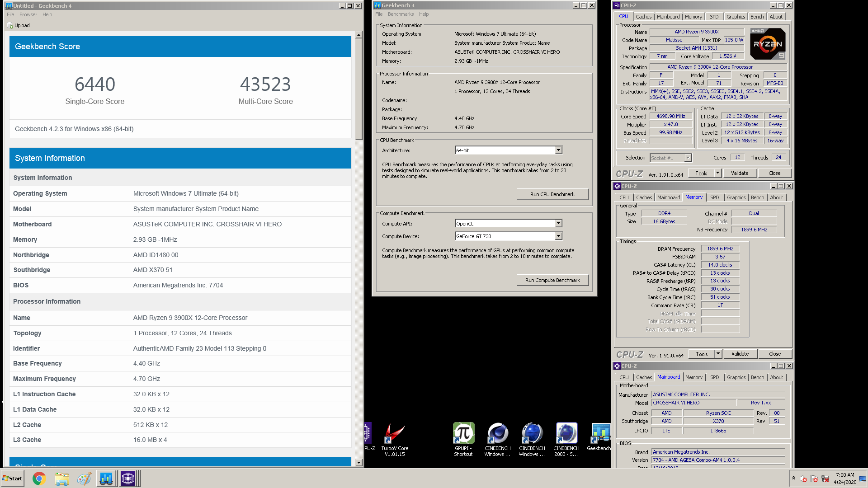Click the Single-Core Score 6440
868x488 pixels.
coord(95,84)
